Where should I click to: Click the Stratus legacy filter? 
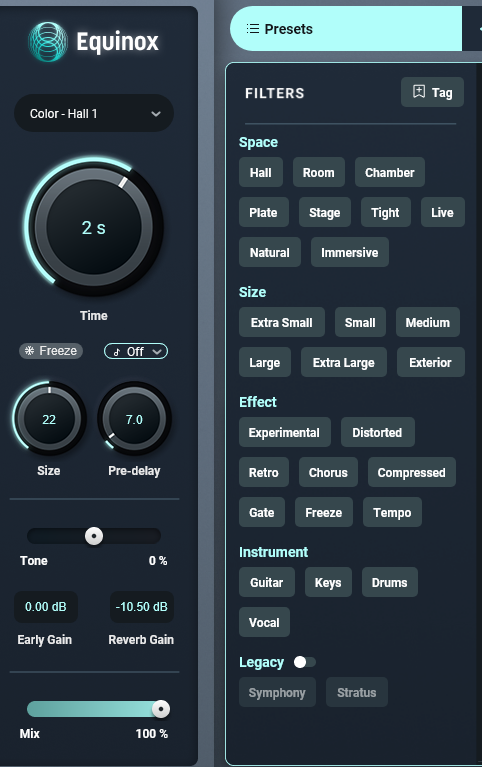point(357,692)
